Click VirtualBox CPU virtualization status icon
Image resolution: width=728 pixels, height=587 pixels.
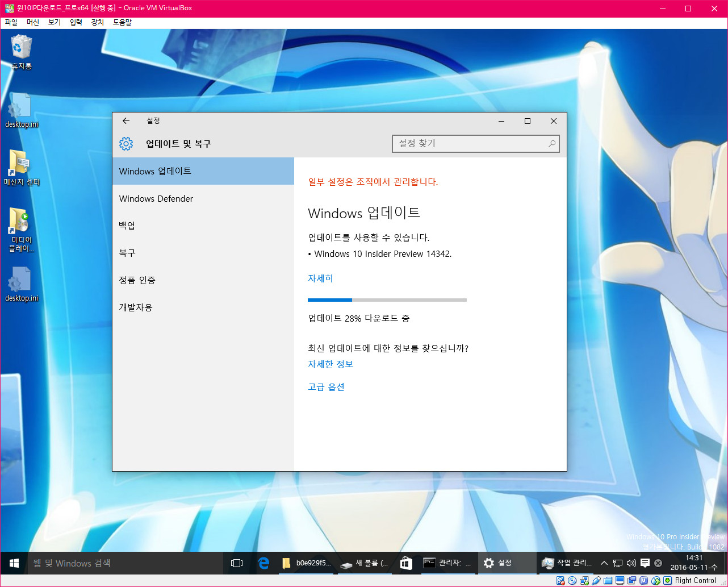pos(643,580)
